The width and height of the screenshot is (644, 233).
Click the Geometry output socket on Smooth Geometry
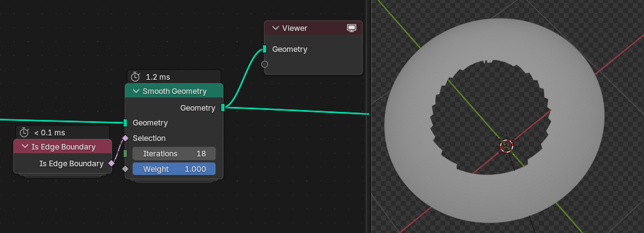(223, 108)
